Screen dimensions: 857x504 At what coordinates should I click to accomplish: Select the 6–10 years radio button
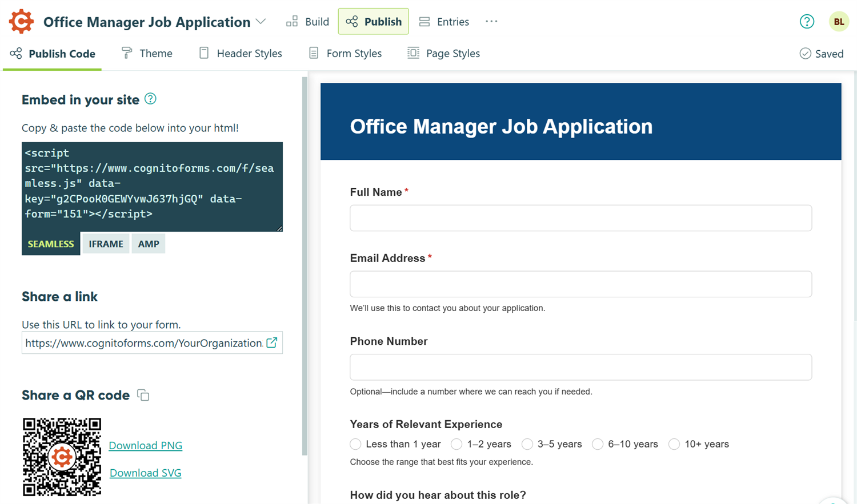point(598,444)
